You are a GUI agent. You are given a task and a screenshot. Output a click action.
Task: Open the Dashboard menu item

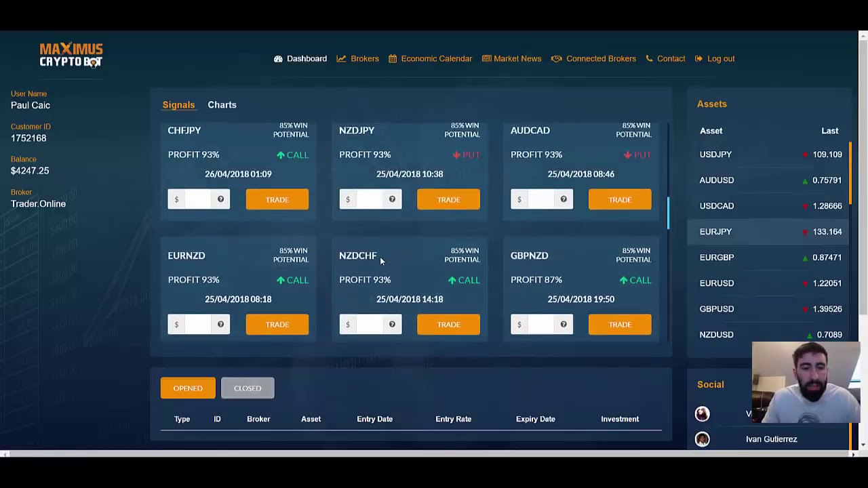point(300,59)
